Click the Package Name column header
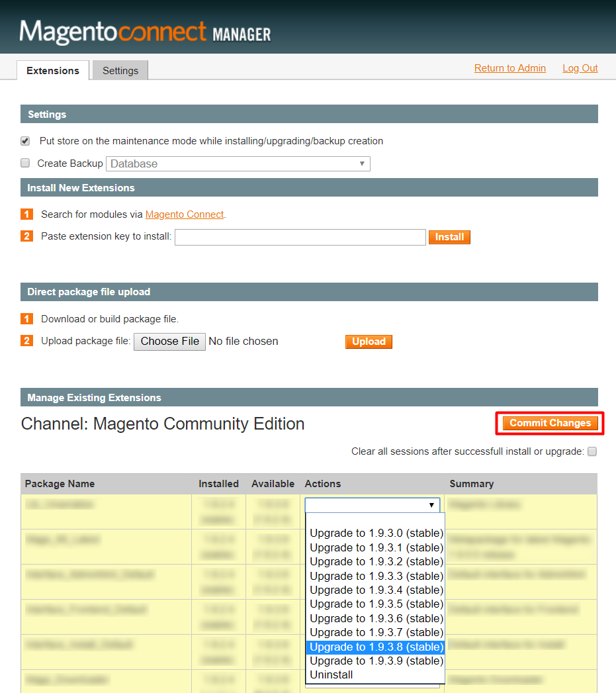The height and width of the screenshot is (693, 616). click(x=60, y=483)
